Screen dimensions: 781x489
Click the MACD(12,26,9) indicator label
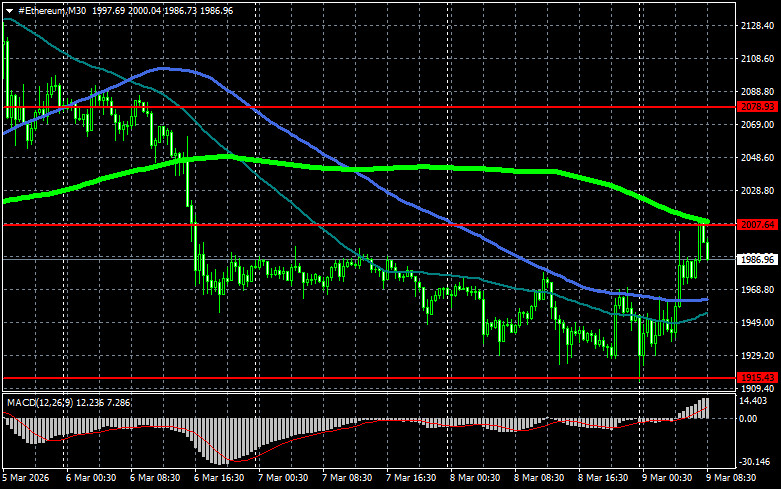[x=42, y=402]
